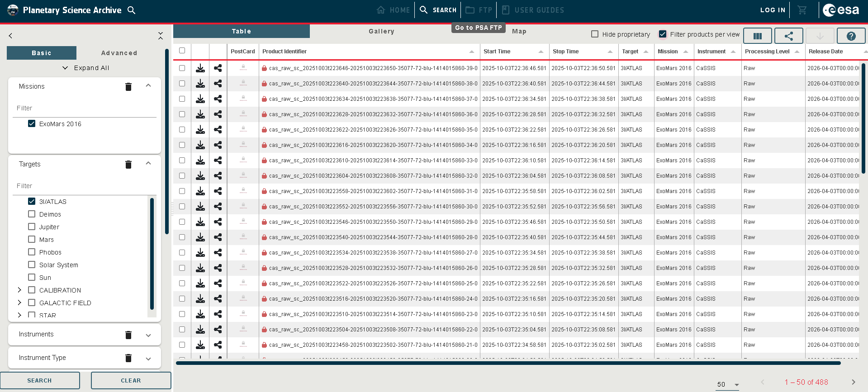Uncheck the ExoMars 2016 mission
Image resolution: width=868 pixels, height=392 pixels.
[x=32, y=123]
